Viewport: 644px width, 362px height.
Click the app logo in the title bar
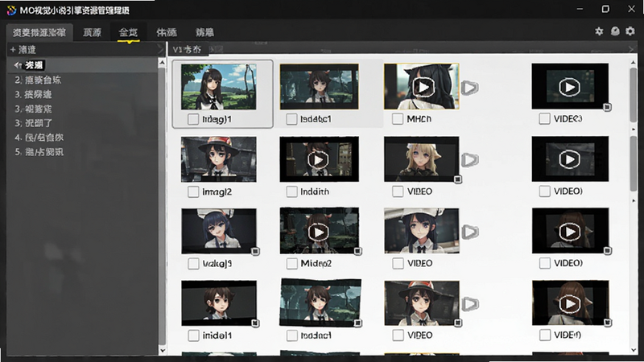(11, 10)
